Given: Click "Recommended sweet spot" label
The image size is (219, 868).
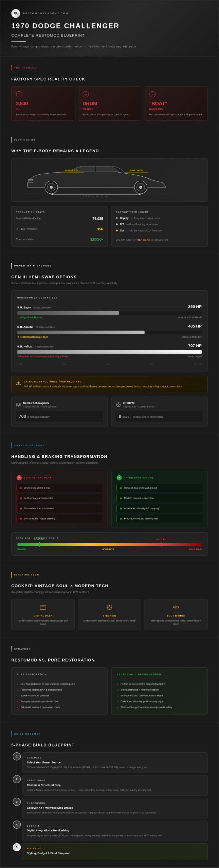Looking at the screenshot, I should tap(33, 337).
